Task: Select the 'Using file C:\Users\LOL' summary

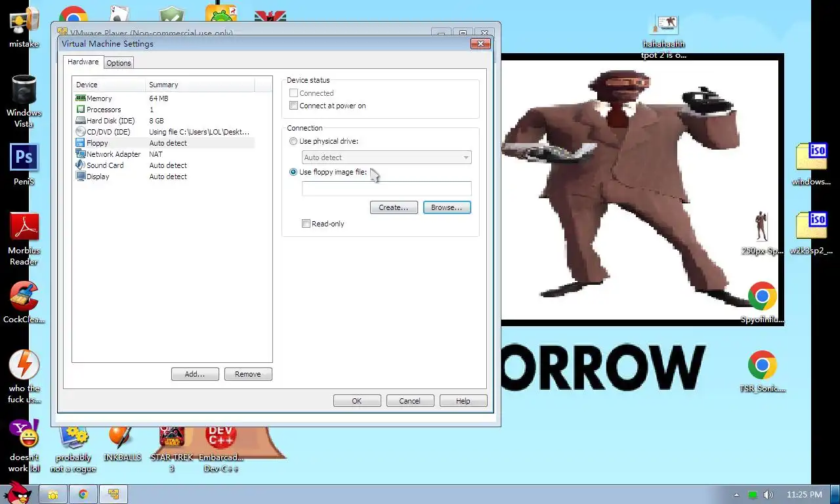Action: [199, 132]
